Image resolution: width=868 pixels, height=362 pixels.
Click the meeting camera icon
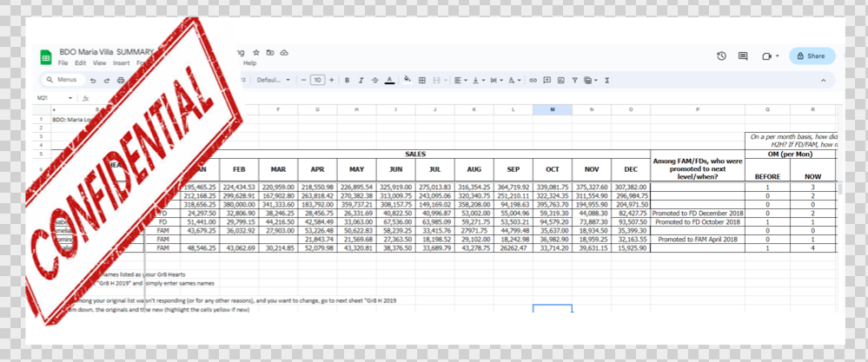(x=766, y=56)
